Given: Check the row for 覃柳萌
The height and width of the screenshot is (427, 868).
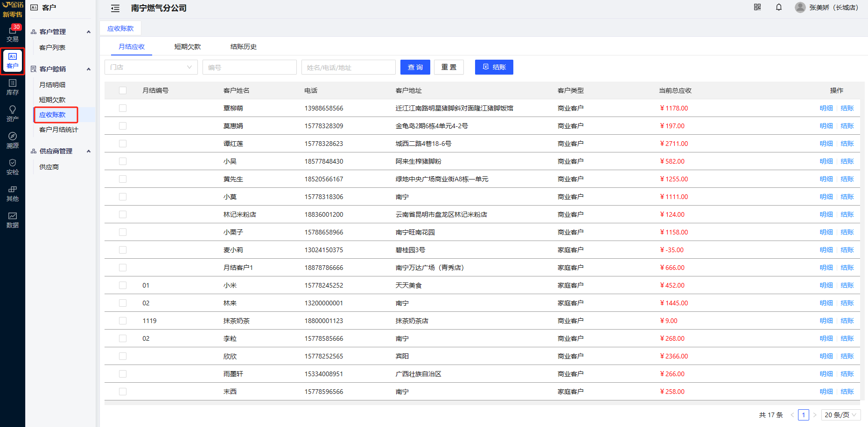Looking at the screenshot, I should point(123,108).
